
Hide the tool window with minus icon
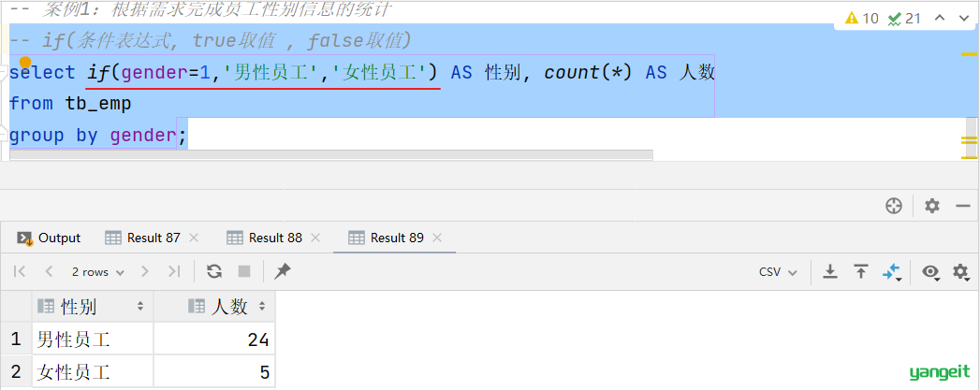click(x=963, y=206)
